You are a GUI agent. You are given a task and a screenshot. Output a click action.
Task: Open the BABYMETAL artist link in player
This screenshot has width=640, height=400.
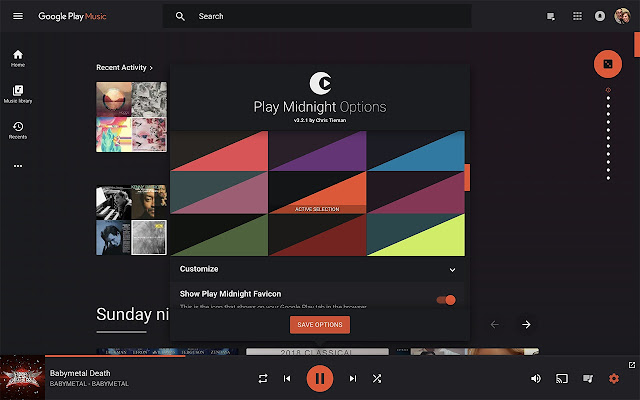coord(68,384)
